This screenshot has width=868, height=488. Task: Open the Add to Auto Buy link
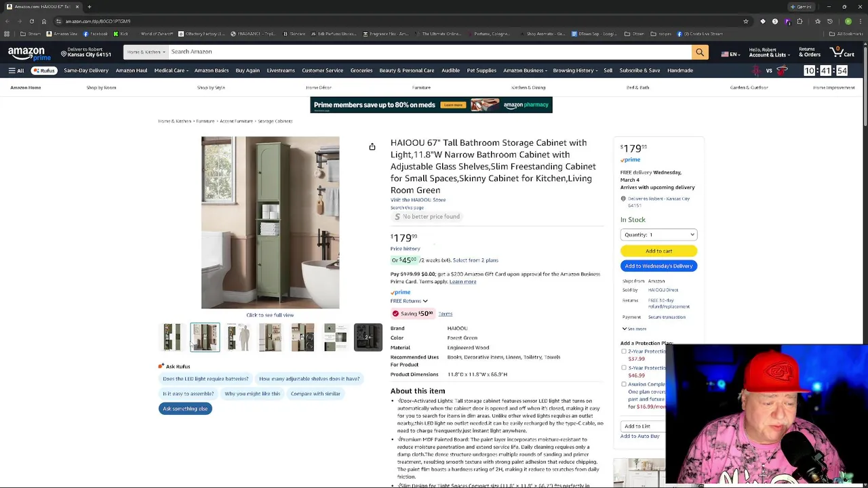(x=639, y=436)
